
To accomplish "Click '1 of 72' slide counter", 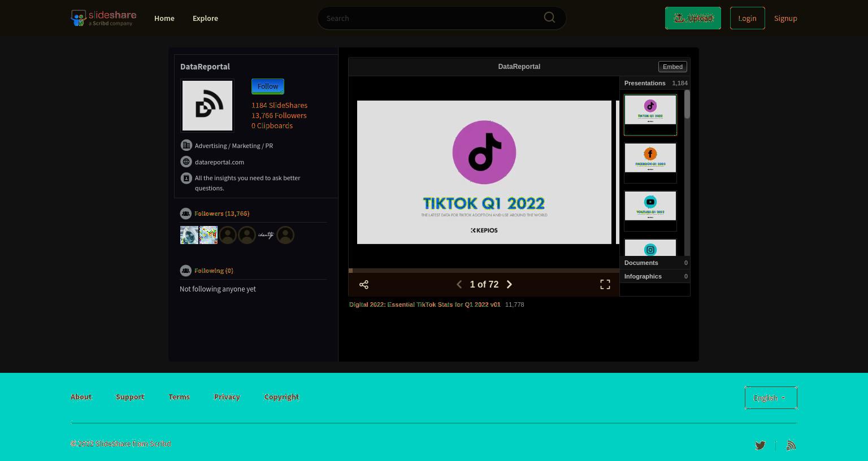I will tap(484, 285).
